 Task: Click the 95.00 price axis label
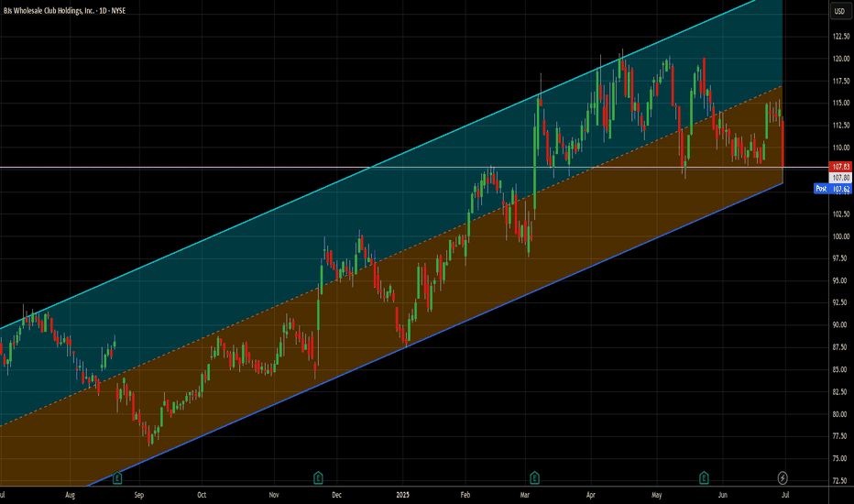pos(840,280)
